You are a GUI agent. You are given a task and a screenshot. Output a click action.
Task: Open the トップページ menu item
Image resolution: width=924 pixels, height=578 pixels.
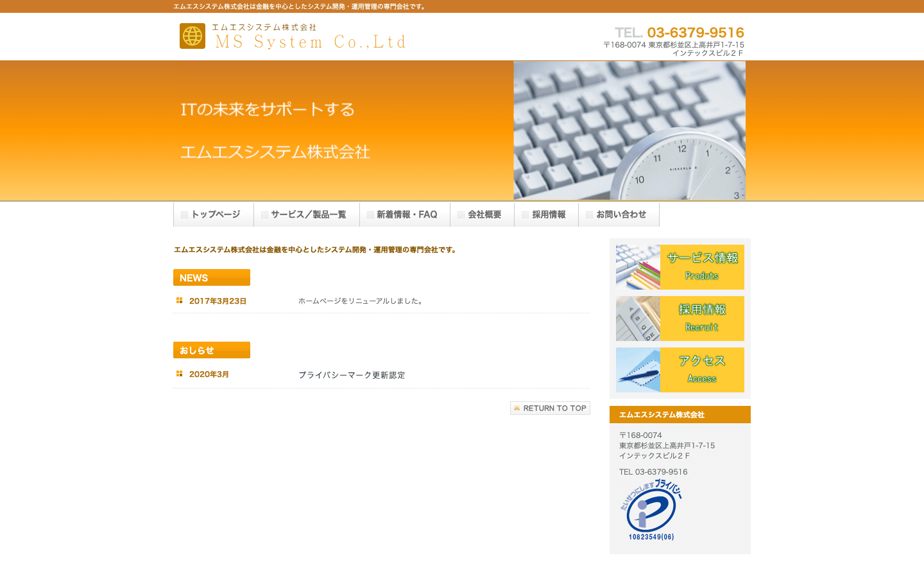coord(214,215)
